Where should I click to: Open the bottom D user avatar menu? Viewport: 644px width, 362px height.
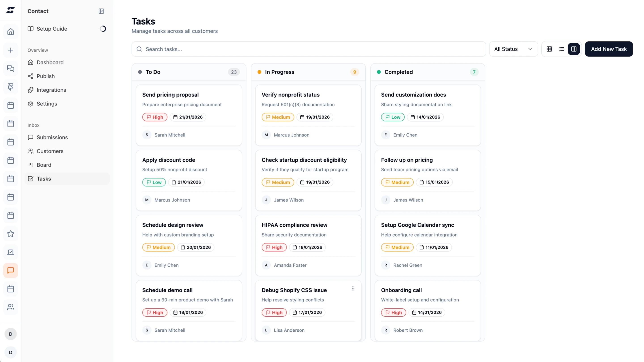click(11, 352)
